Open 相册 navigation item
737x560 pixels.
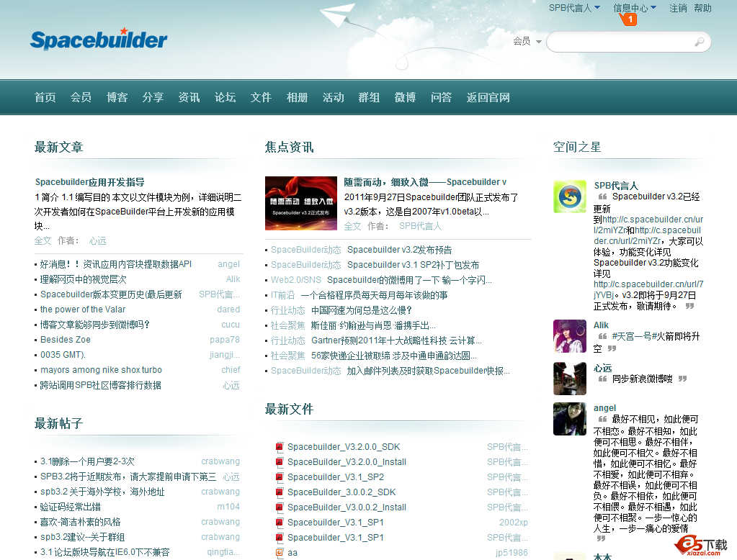[x=297, y=97]
